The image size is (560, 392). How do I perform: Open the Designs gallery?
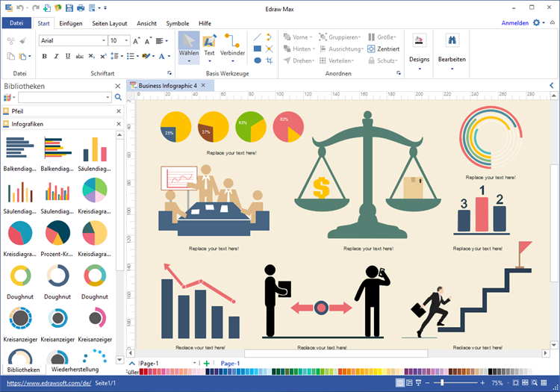[420, 50]
